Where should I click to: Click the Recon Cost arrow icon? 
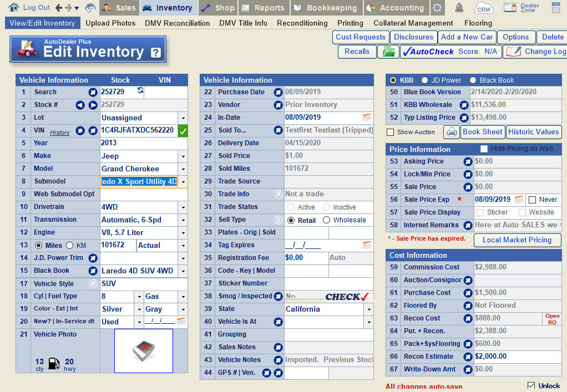pyautogui.click(x=468, y=319)
